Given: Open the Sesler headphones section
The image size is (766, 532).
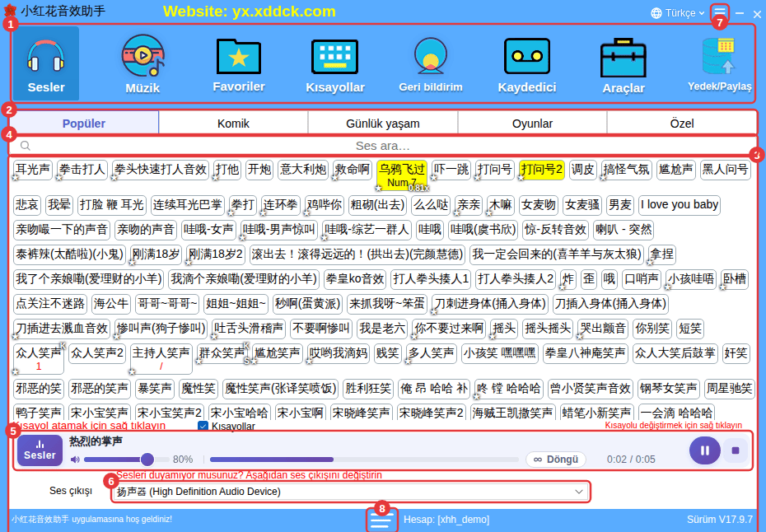Looking at the screenshot, I should coord(46,63).
